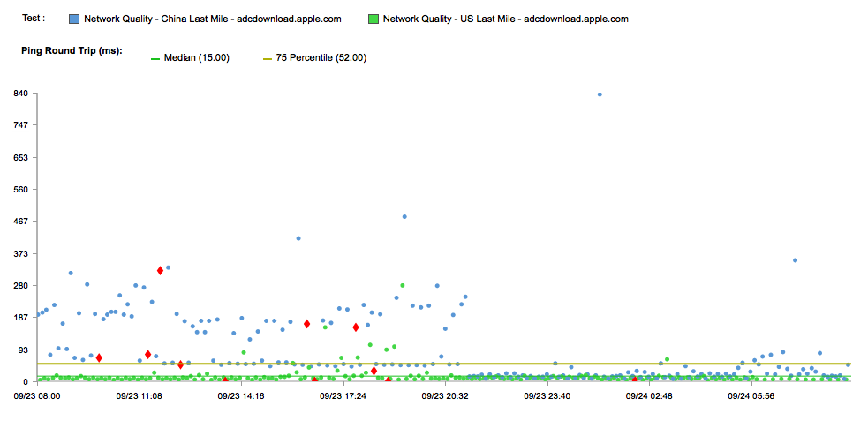This screenshot has height=421, width=868.
Task: Click the Ping Round Trip (ms) heading
Action: [x=72, y=50]
